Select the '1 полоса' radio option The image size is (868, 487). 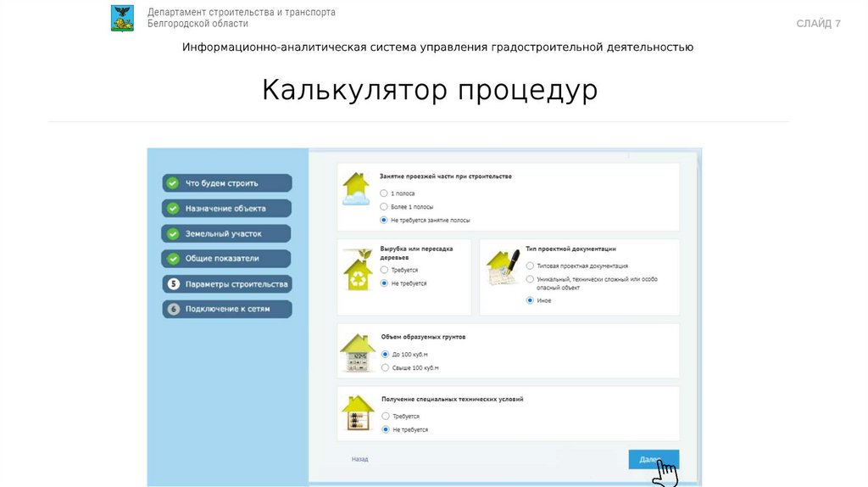385,193
